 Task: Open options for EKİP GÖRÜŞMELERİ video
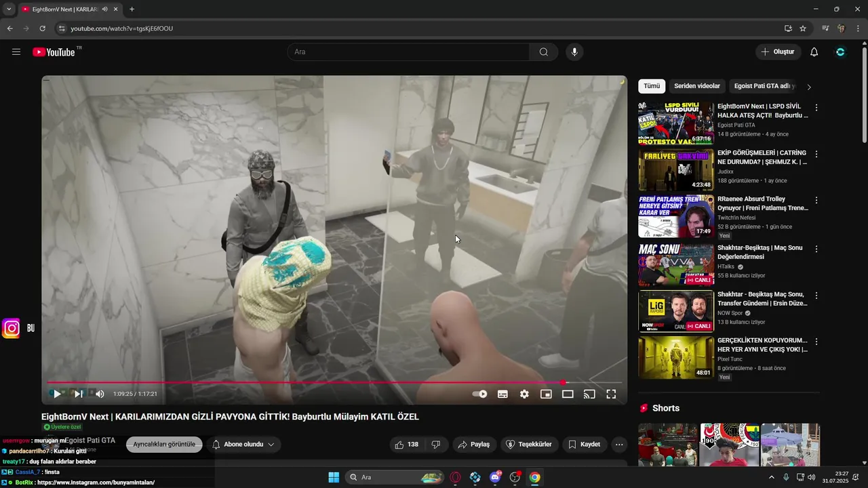coord(816,155)
